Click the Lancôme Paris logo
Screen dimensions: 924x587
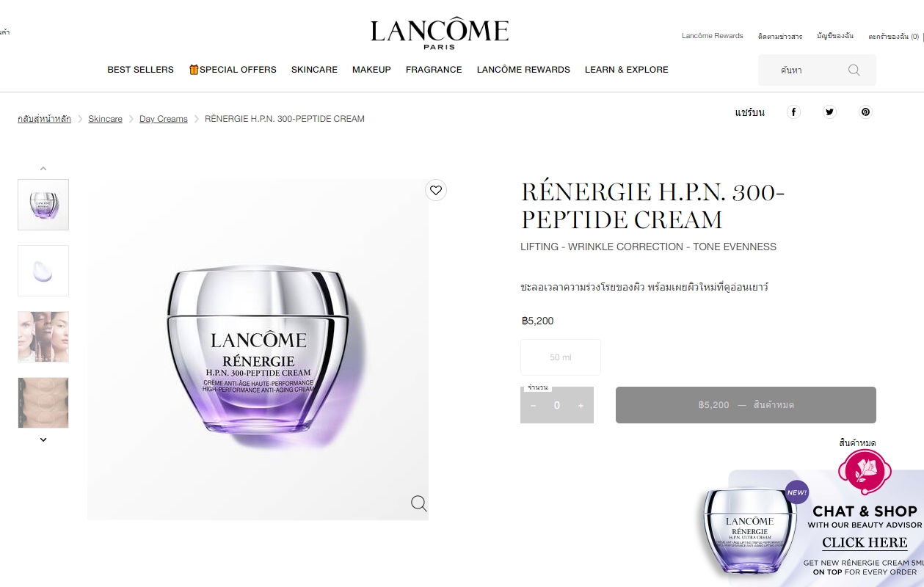point(439,33)
